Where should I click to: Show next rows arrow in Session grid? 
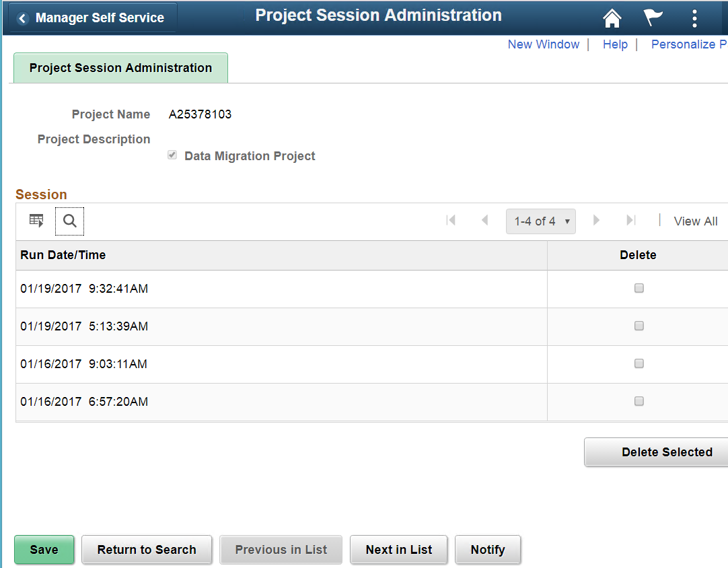(596, 221)
